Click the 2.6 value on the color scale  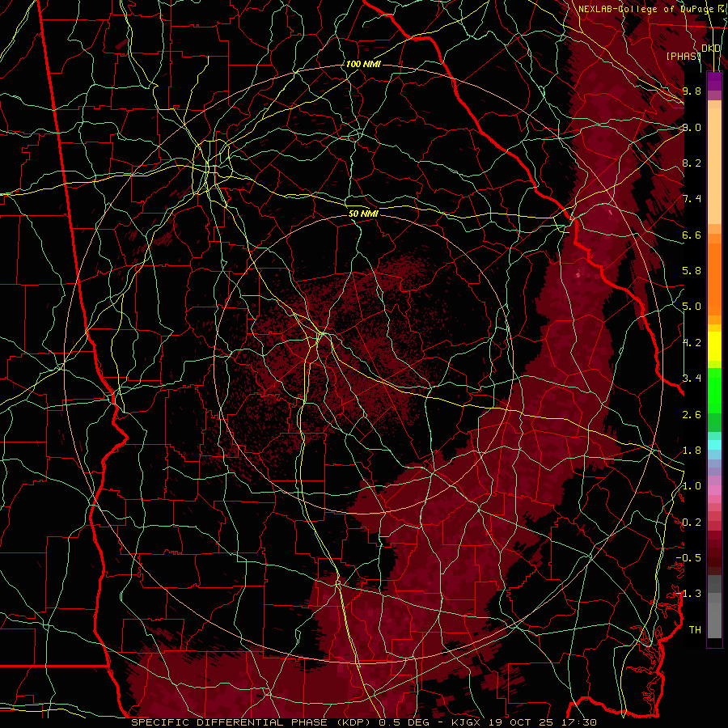point(692,414)
